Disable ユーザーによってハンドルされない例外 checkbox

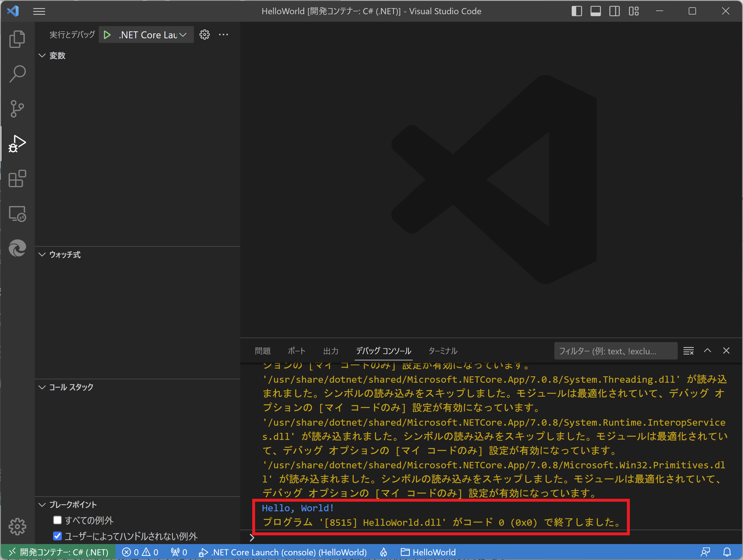(57, 536)
